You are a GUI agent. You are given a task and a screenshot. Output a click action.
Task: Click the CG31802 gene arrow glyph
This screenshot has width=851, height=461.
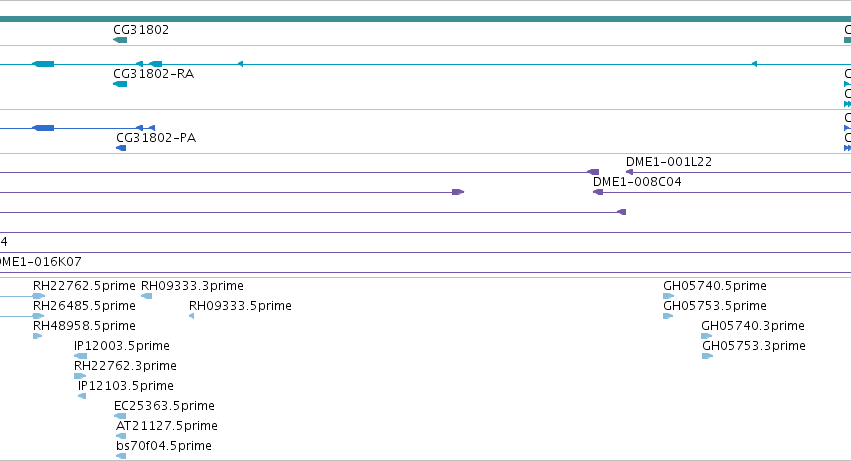120,40
